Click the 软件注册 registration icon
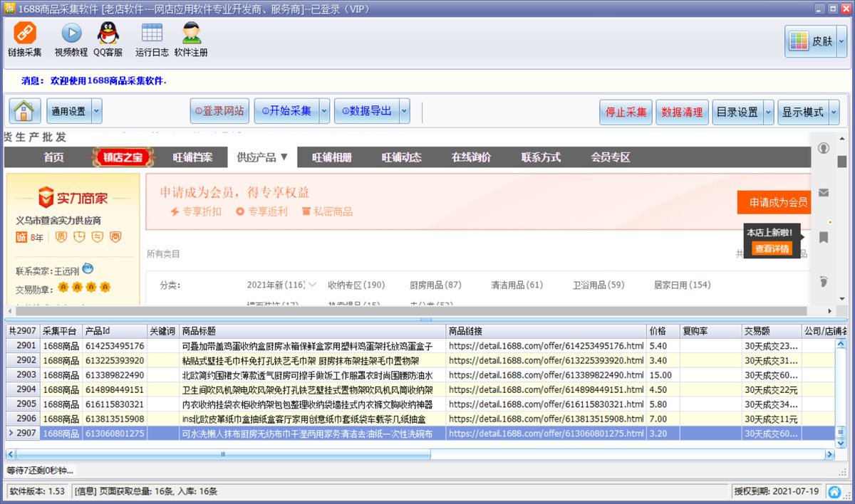855x504 pixels. click(x=191, y=33)
